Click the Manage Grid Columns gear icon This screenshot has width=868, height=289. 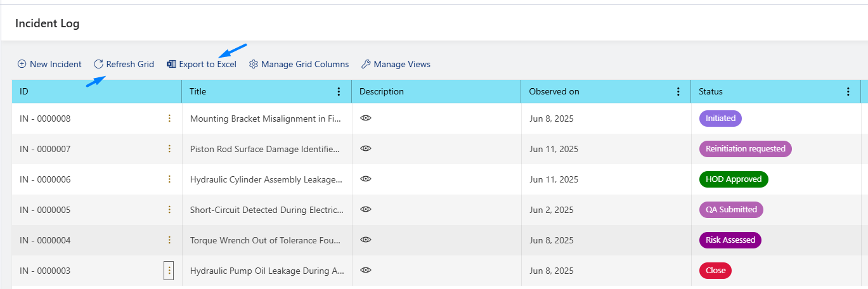[254, 64]
